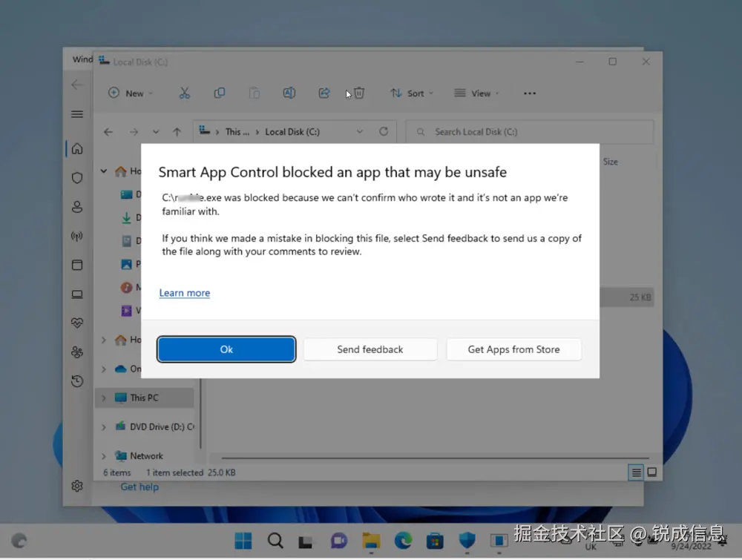Switch to details view layout icon
The width and height of the screenshot is (742, 560).
636,472
